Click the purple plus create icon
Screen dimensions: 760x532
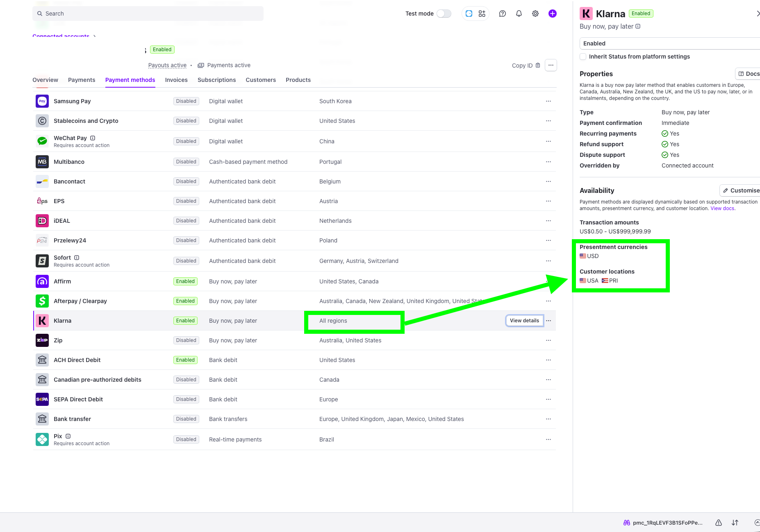552,14
